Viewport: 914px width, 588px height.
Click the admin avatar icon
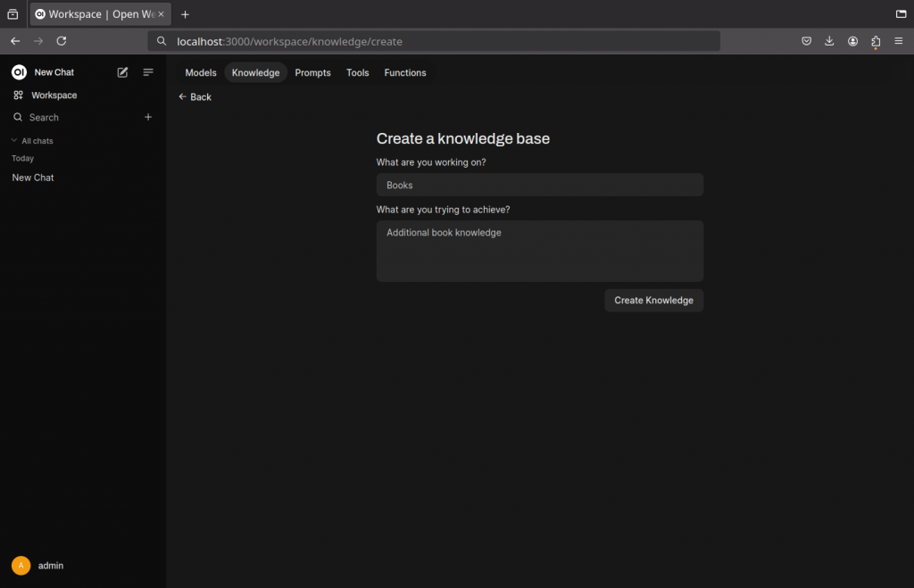coord(21,566)
